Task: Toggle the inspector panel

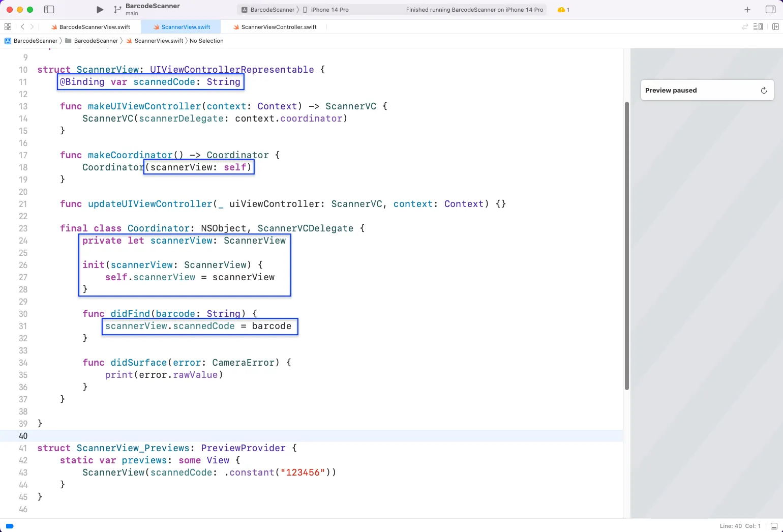Action: coord(770,10)
